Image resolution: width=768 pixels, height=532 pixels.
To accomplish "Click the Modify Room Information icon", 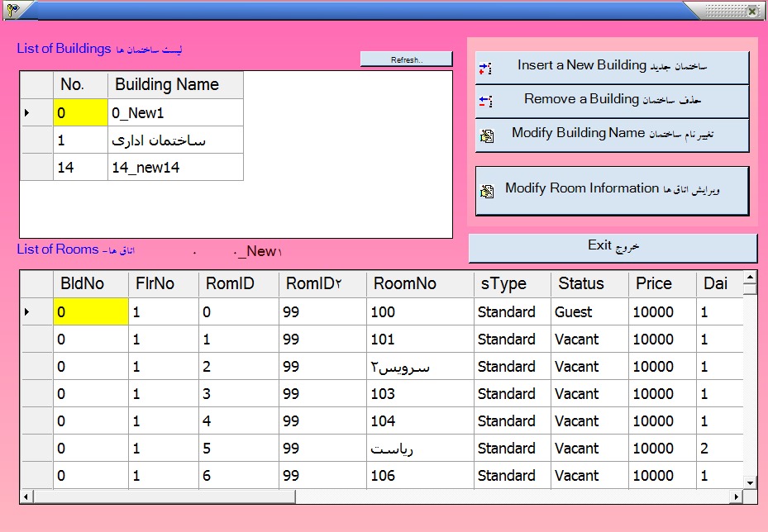I will pos(487,191).
